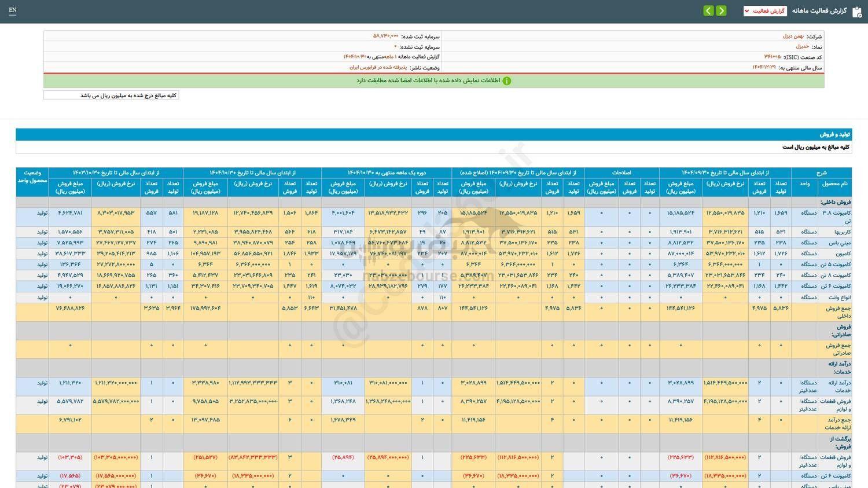
Task: Click the green left-pointing arrow button
Action: (708, 11)
